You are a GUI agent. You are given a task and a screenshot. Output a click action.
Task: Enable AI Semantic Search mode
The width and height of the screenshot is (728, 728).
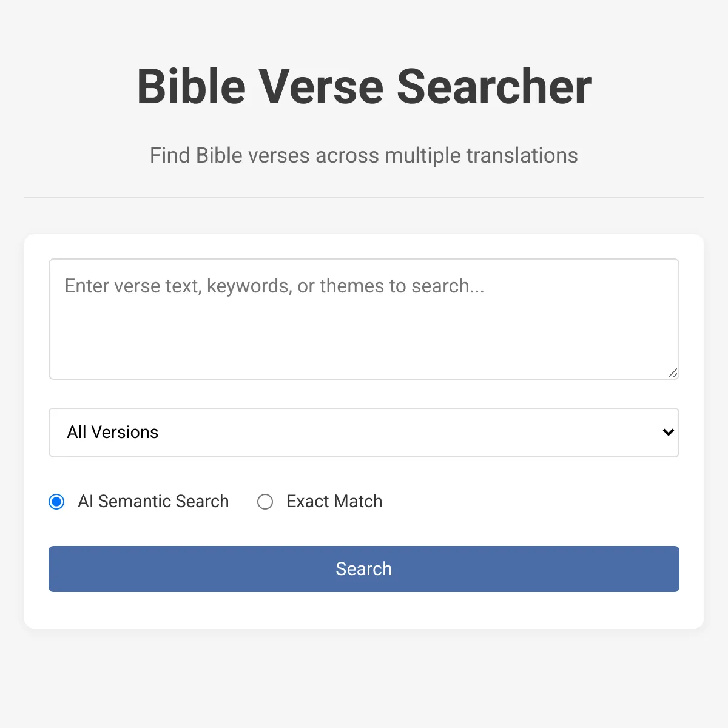click(56, 502)
